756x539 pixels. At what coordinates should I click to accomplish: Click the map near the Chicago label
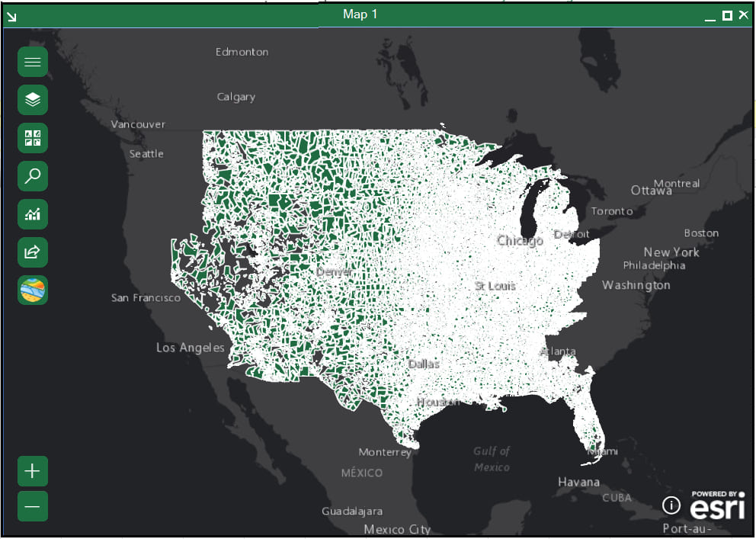tap(519, 240)
